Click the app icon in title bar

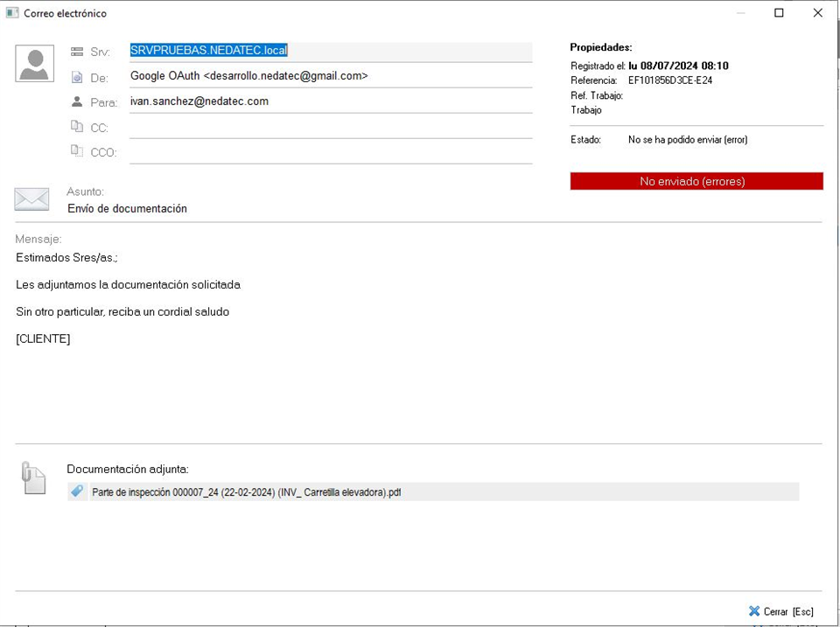(x=12, y=13)
